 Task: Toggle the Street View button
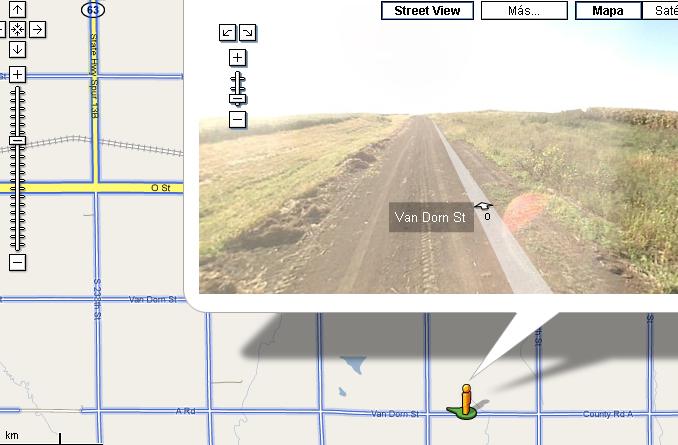[x=427, y=10]
